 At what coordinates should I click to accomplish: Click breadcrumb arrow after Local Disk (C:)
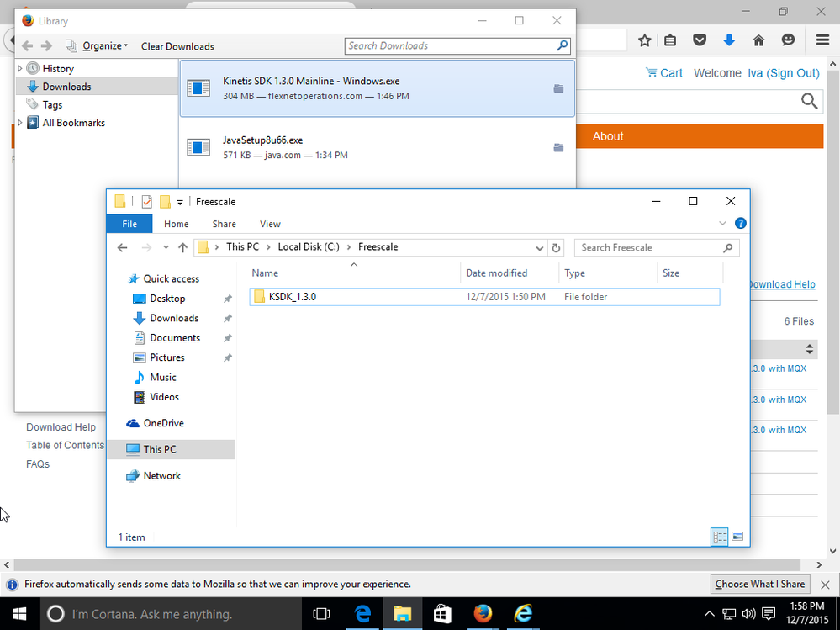pyautogui.click(x=349, y=247)
